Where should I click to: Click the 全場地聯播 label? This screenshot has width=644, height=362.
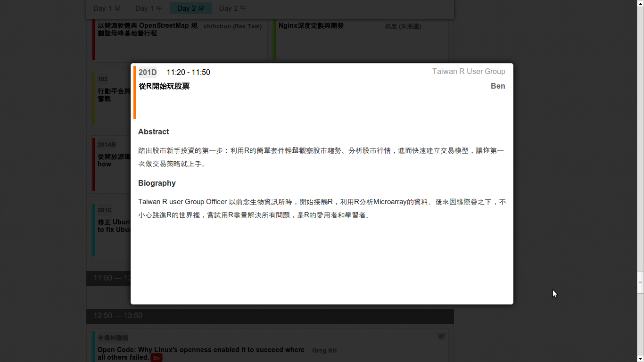[x=113, y=338]
